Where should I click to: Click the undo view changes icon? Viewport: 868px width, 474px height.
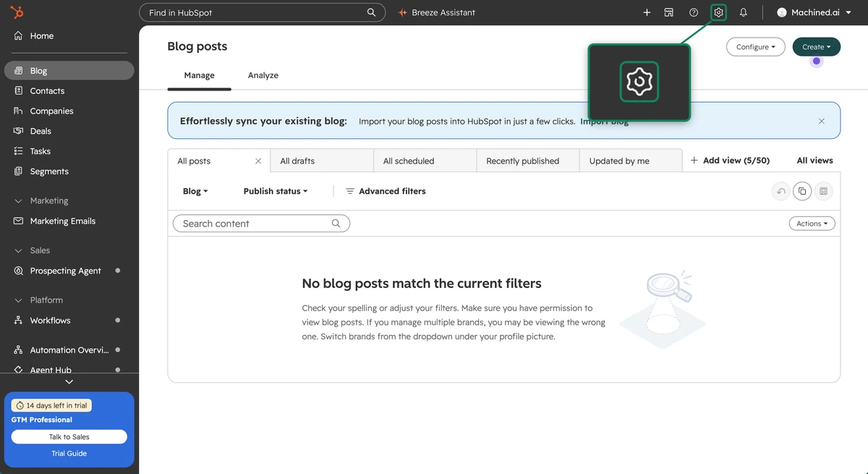[780, 192]
